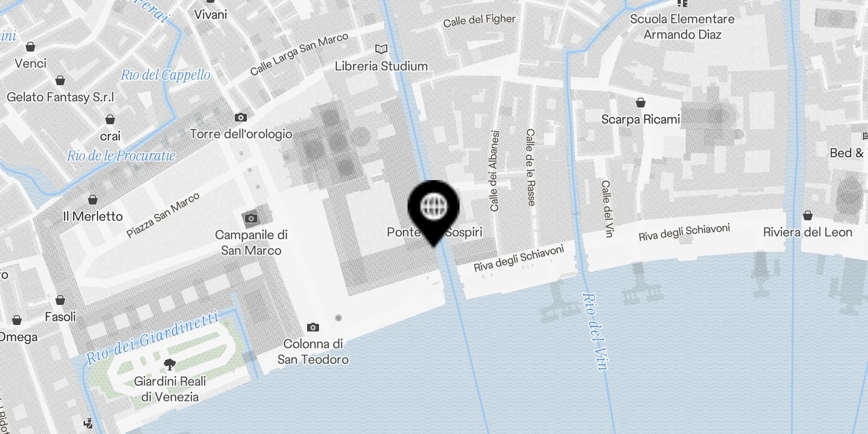Screen dimensions: 868x434
Task: Select the Il Merletto shop icon
Action: click(x=93, y=200)
